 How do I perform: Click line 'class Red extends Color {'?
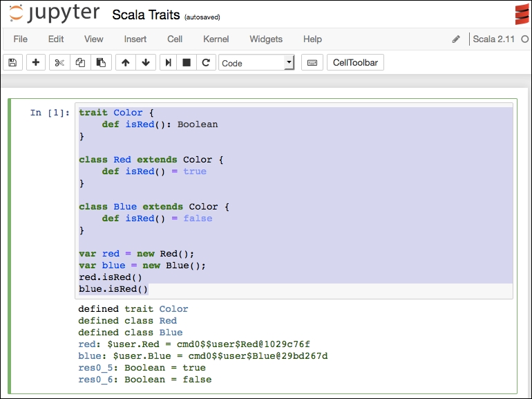click(151, 160)
